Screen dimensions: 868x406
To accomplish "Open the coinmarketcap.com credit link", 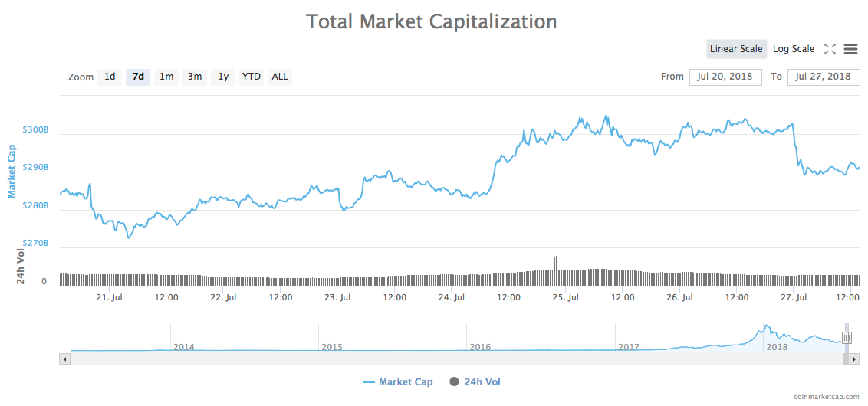I will [827, 397].
